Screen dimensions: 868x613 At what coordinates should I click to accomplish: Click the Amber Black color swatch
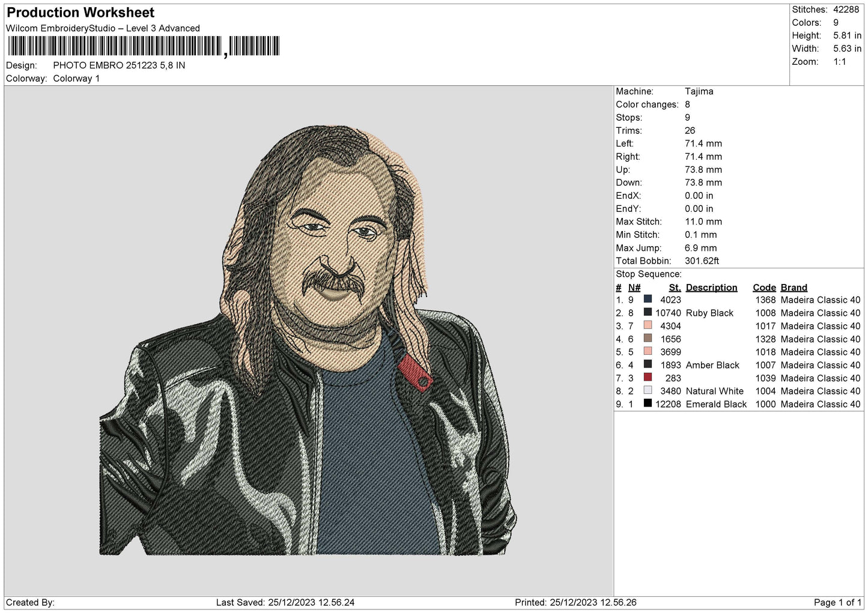(x=648, y=364)
